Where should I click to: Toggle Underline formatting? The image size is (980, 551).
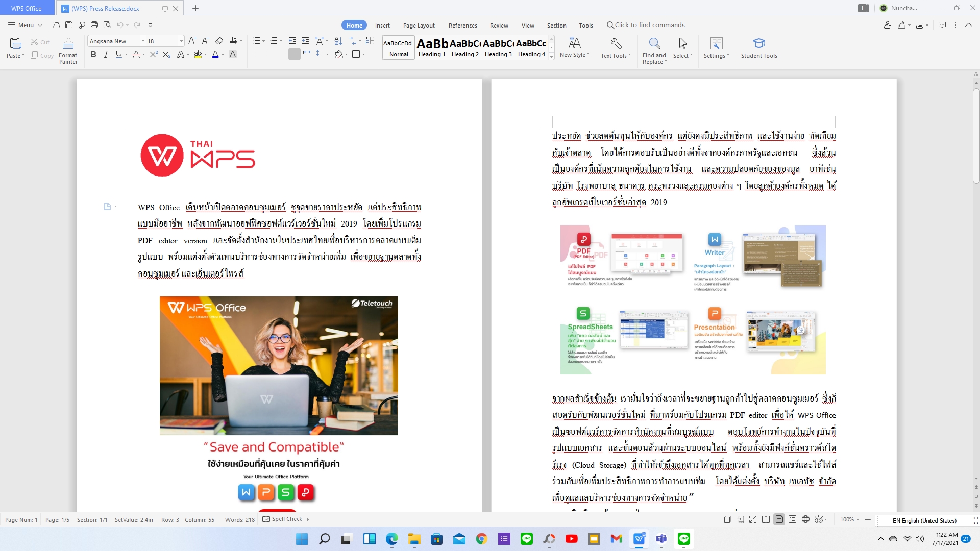119,54
